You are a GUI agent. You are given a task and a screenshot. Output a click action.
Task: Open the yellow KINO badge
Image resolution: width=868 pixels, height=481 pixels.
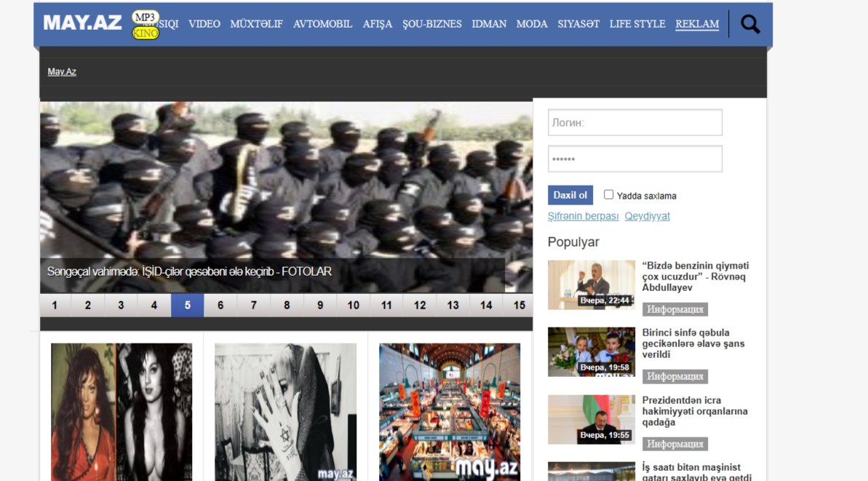[145, 33]
